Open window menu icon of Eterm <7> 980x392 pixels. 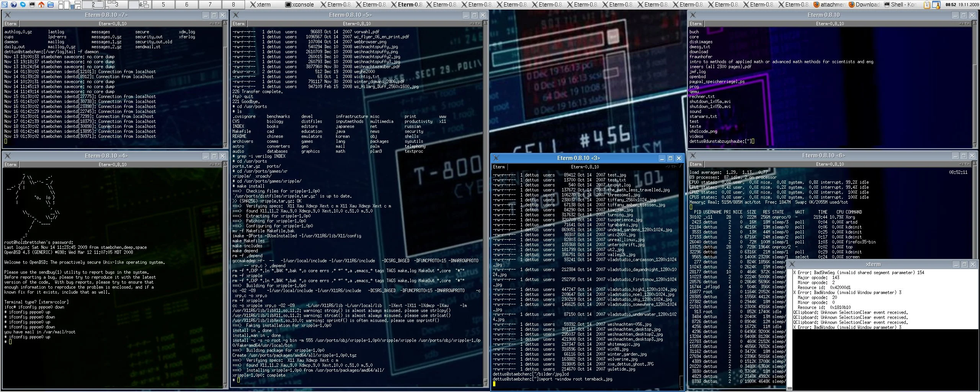8,15
